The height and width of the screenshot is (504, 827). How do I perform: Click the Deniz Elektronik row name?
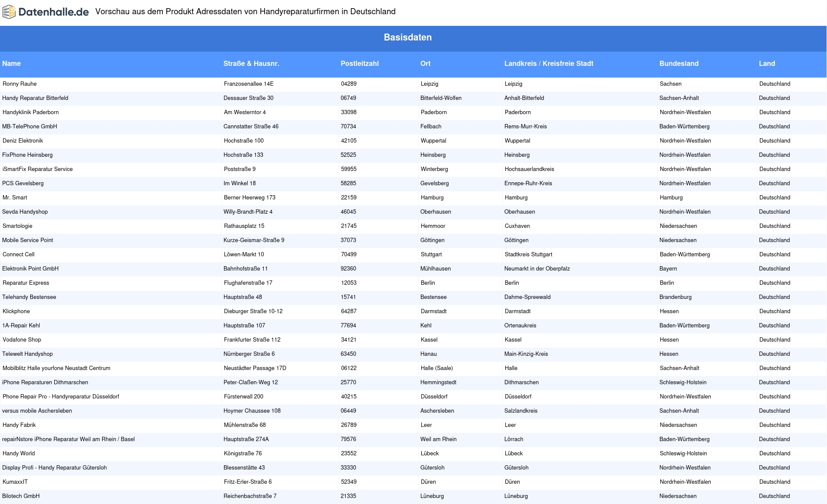(x=23, y=141)
